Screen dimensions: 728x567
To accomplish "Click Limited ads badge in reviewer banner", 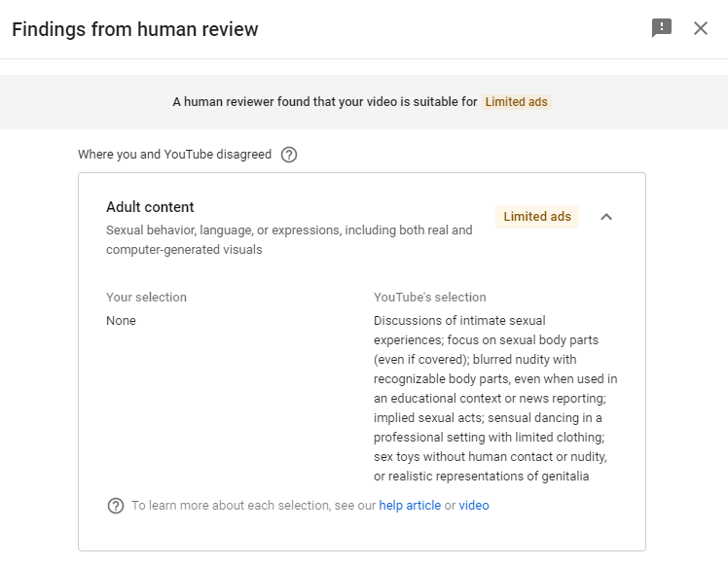I will coord(516,102).
